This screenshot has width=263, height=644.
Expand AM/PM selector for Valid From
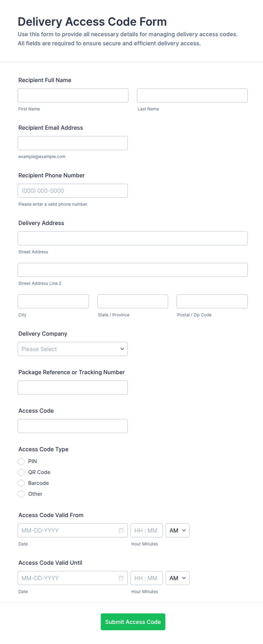(177, 530)
